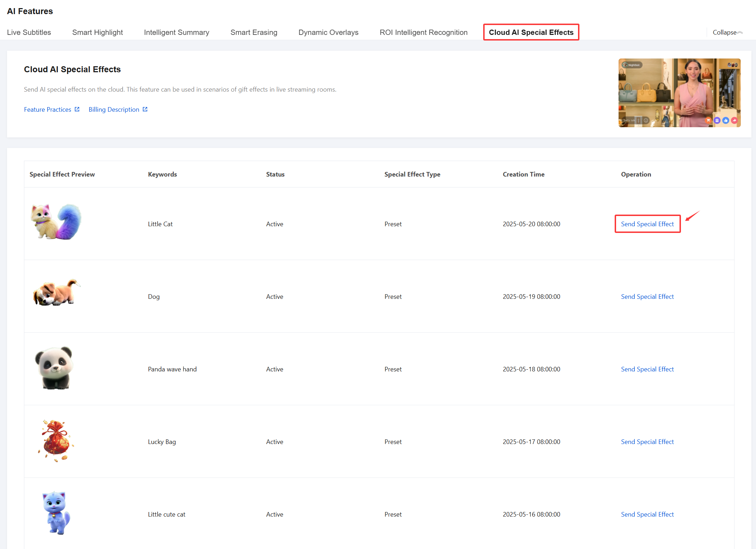Open the live stream demo image

click(679, 93)
